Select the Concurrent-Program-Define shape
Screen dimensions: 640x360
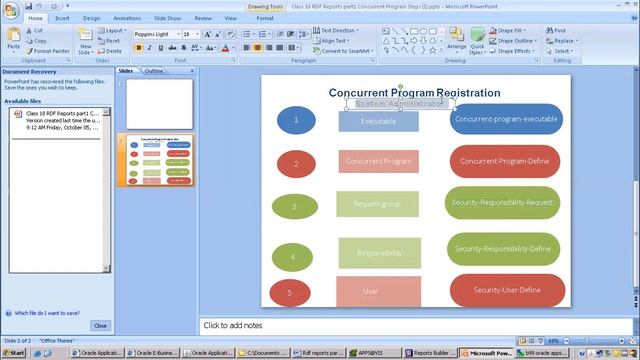click(x=505, y=161)
